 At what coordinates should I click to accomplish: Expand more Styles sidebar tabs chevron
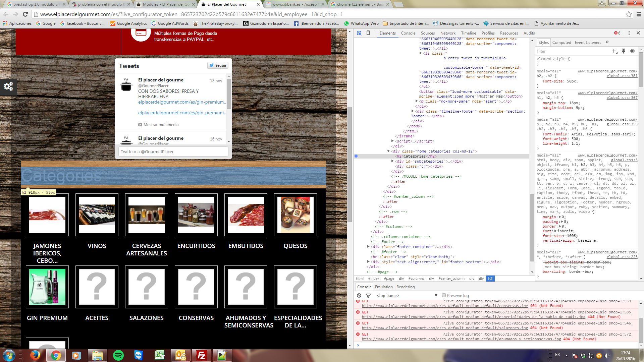click(607, 42)
